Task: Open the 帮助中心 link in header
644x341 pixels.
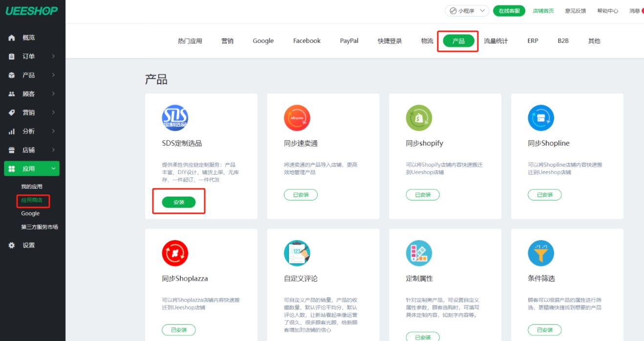Action: click(608, 11)
